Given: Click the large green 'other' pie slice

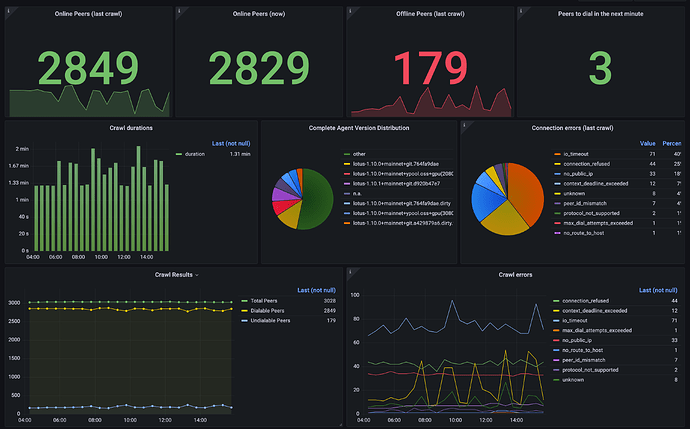Looking at the screenshot, I should (319, 198).
